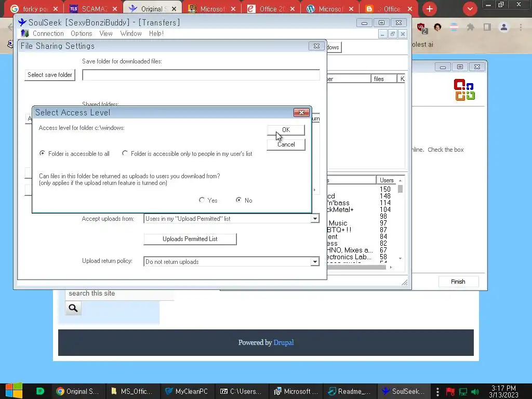
Task: Toggle the Chrome side panel icon
Action: coord(487,27)
